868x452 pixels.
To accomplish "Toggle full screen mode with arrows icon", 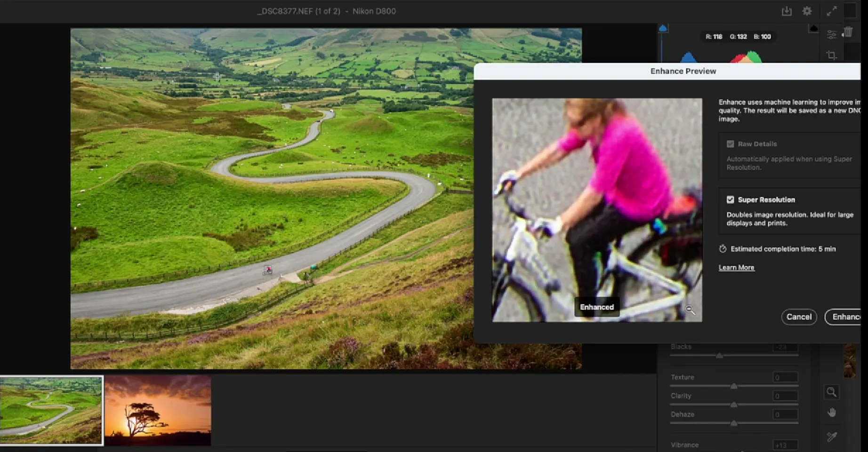I will 832,11.
